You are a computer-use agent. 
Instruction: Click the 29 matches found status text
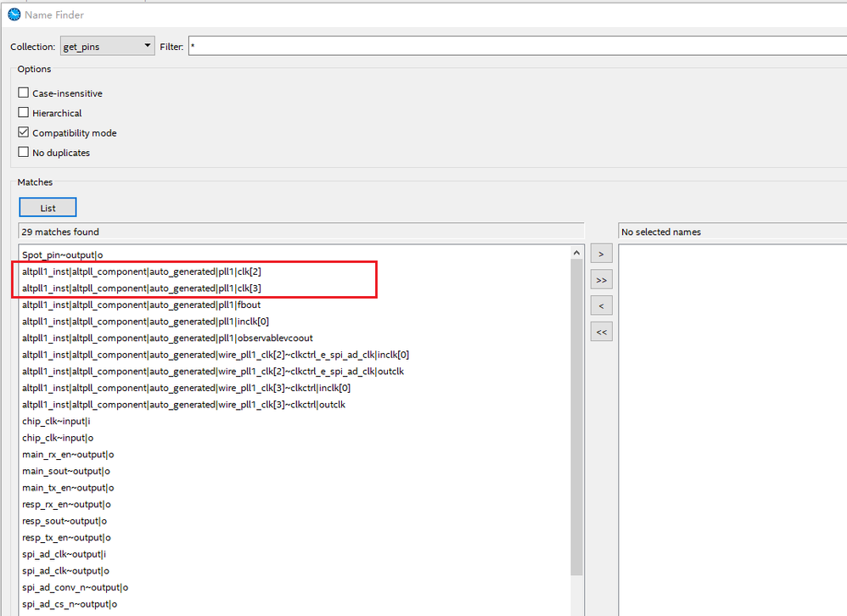(x=60, y=232)
